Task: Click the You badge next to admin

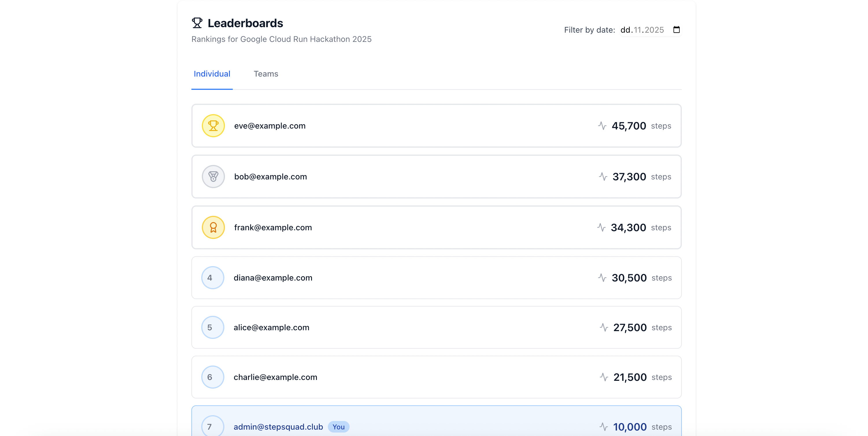Action: pyautogui.click(x=338, y=426)
